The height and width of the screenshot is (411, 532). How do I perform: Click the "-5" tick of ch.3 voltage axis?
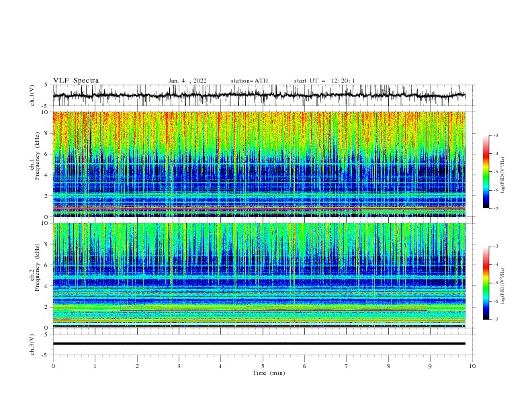pyautogui.click(x=46, y=355)
